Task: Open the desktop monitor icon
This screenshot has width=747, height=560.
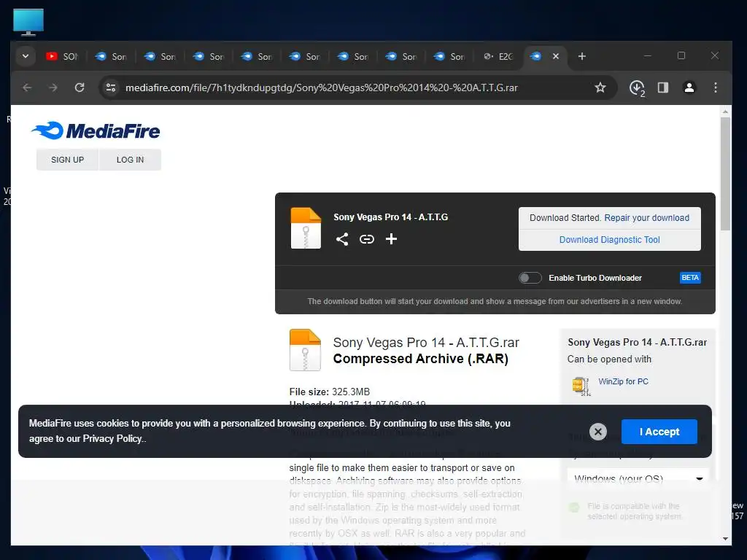Action: (28, 22)
